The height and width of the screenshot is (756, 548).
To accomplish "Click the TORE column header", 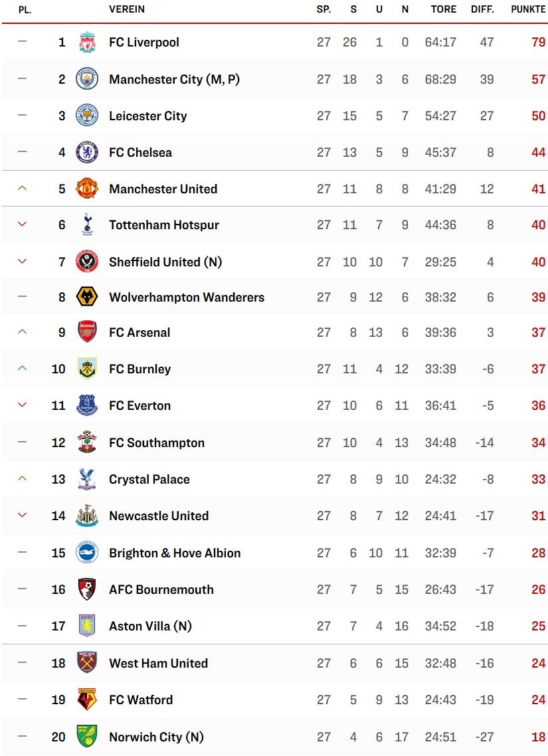I will click(x=444, y=9).
